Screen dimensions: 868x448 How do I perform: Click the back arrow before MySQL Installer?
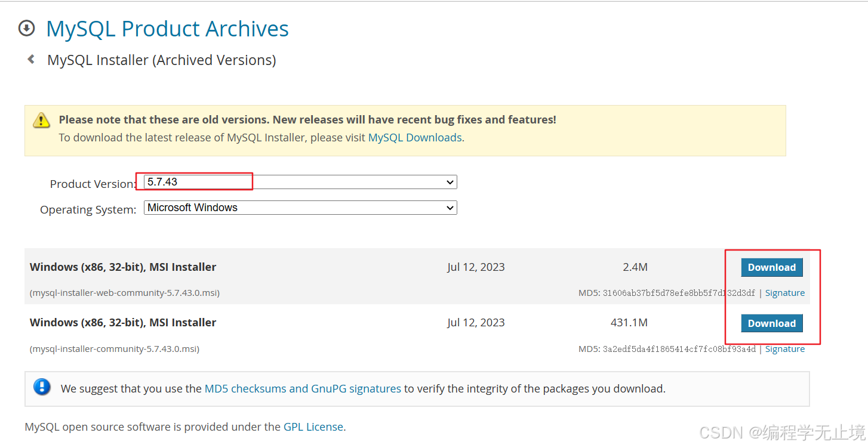(x=31, y=59)
